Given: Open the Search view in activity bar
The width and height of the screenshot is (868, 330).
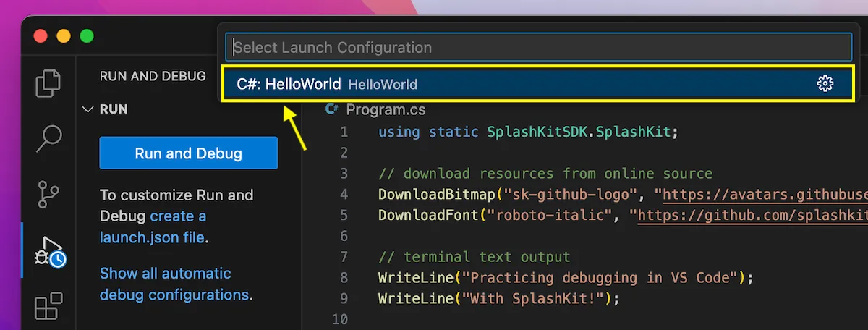Looking at the screenshot, I should click(x=48, y=138).
